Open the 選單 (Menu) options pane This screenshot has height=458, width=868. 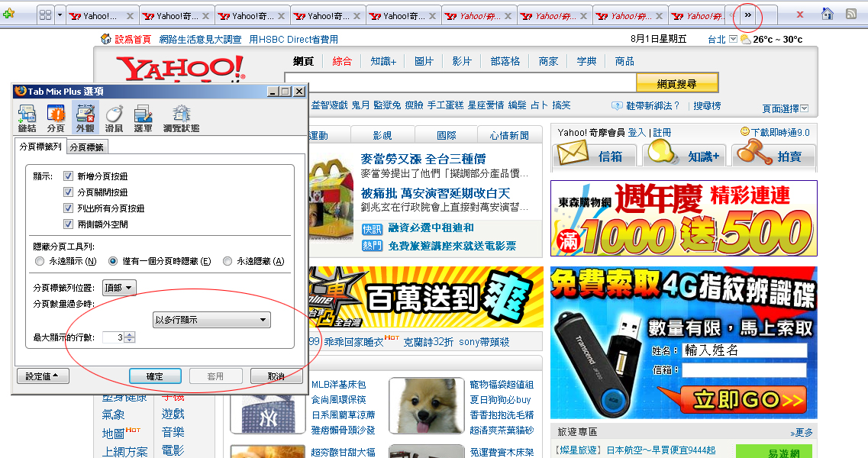click(143, 118)
